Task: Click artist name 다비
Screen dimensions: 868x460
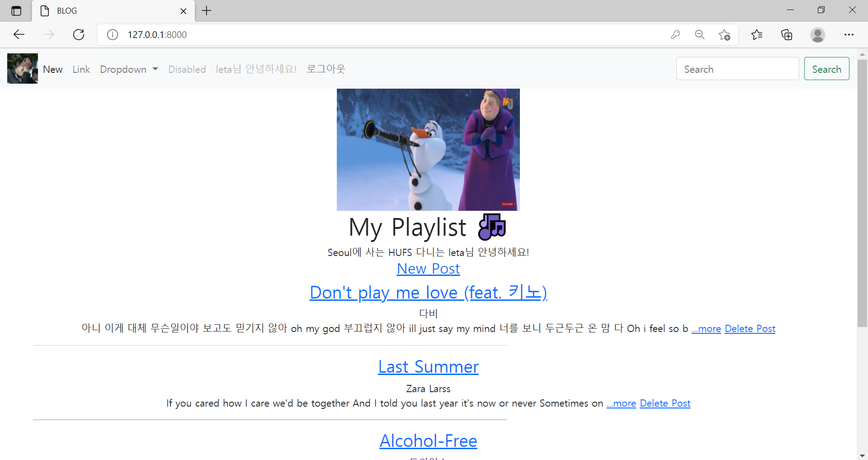Action: point(428,313)
